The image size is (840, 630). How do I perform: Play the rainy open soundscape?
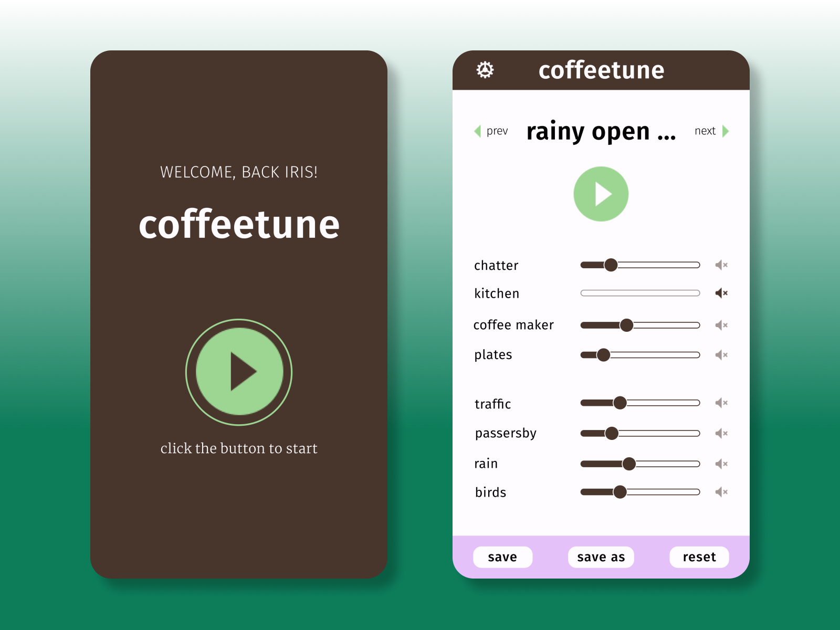601,194
